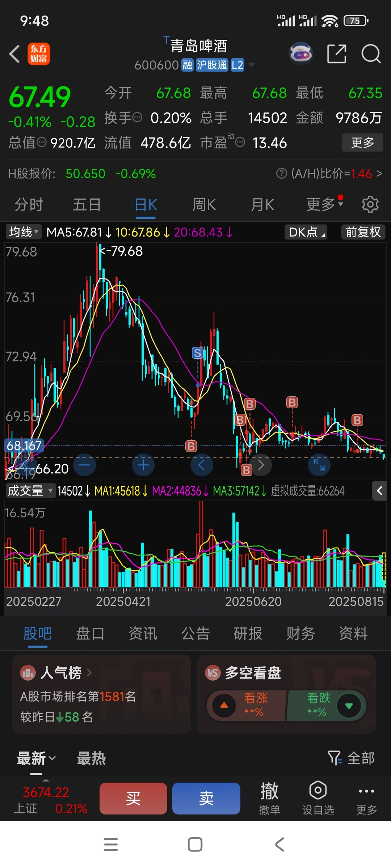The height and width of the screenshot is (868, 391).
Task: Tap Android back navigation arrow
Action: click(x=279, y=844)
